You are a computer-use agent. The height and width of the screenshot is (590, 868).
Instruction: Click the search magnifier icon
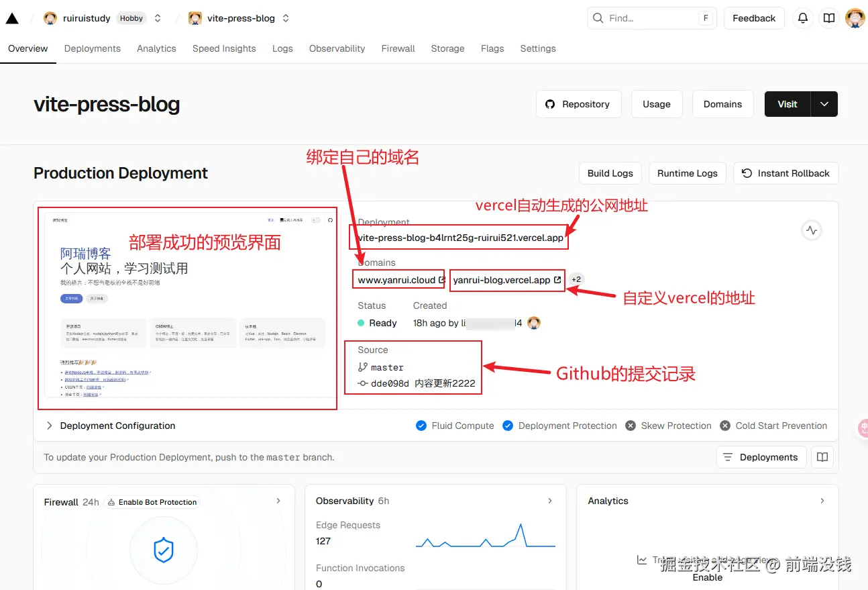click(598, 18)
